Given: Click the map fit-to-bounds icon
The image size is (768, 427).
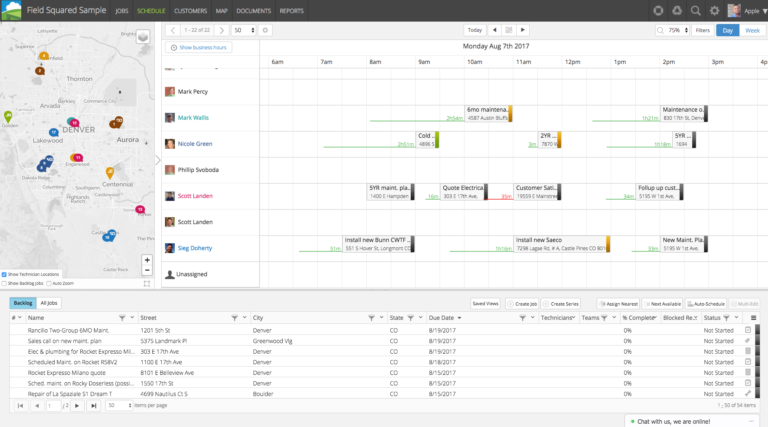Looking at the screenshot, I should (146, 284).
